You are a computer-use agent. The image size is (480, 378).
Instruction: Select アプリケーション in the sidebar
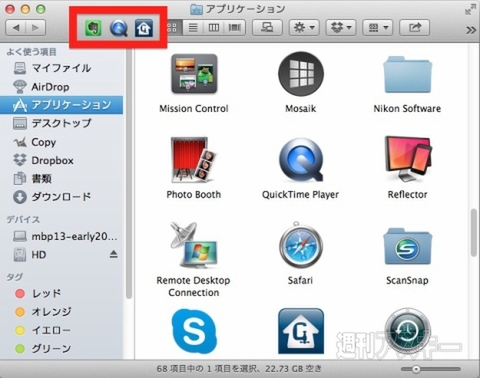(x=61, y=105)
